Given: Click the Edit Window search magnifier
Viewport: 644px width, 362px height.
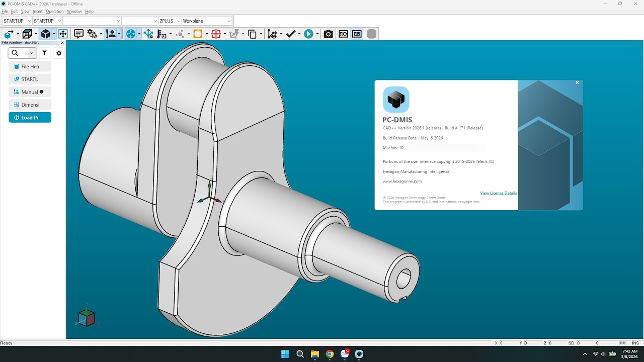Looking at the screenshot, I should 15,53.
